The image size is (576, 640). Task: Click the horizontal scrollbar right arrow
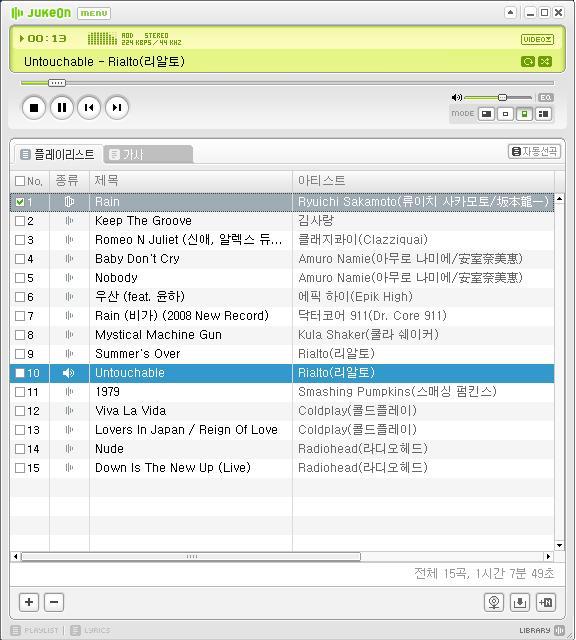548,556
